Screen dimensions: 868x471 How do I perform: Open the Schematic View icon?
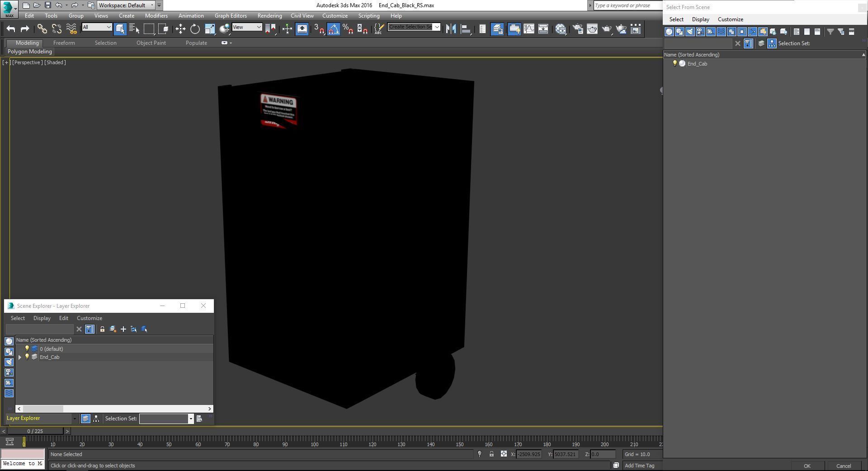point(543,29)
